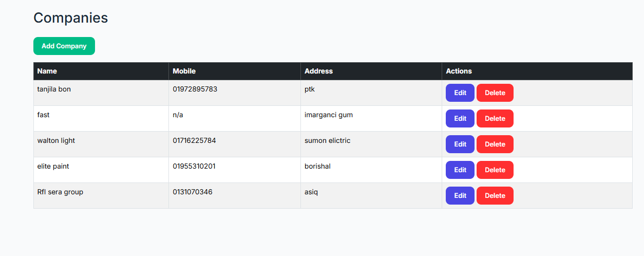Click the Name column header
Screen dimensions: 644x256
tap(47, 71)
